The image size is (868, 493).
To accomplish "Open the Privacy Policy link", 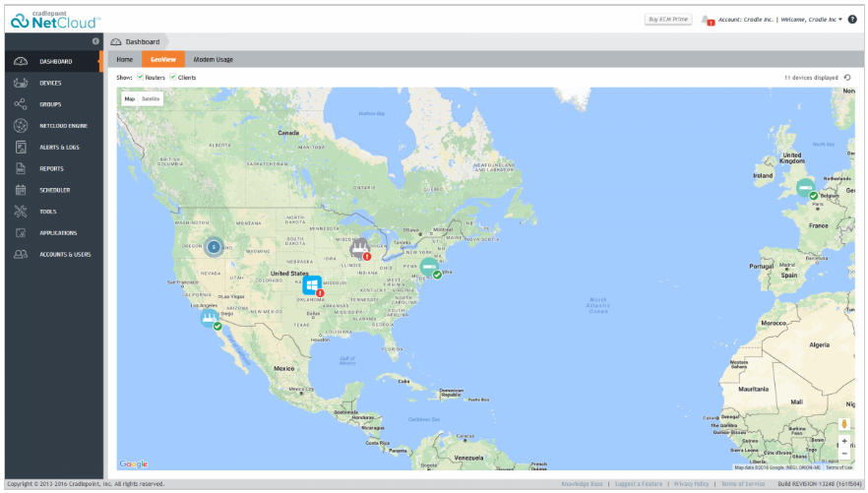I will (692, 483).
